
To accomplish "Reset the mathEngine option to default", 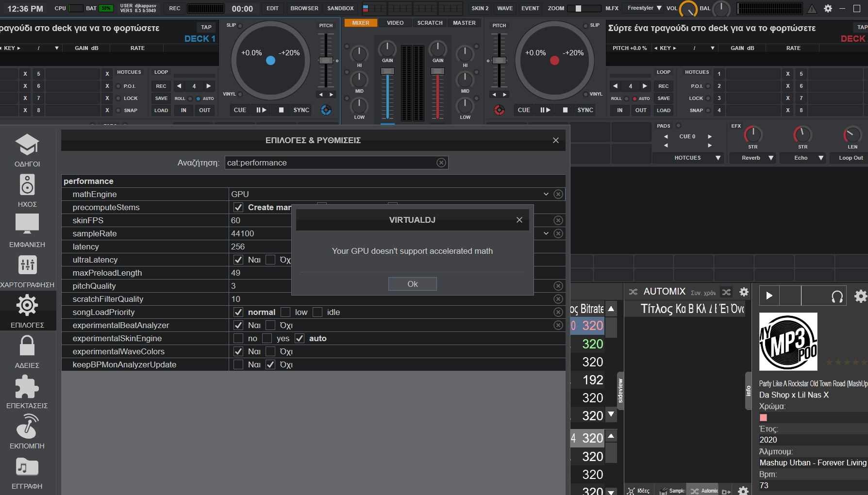I will tap(558, 194).
